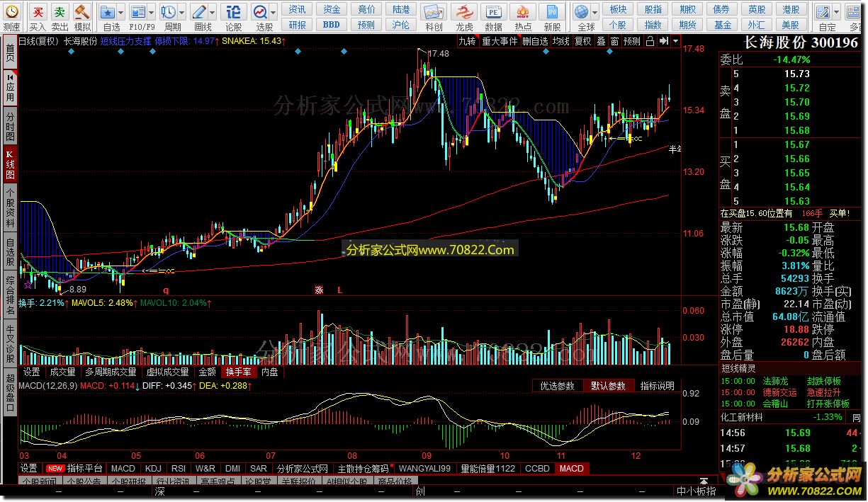The image size is (868, 502).
Task: Click the 沪伦 button
Action: pos(401,25)
